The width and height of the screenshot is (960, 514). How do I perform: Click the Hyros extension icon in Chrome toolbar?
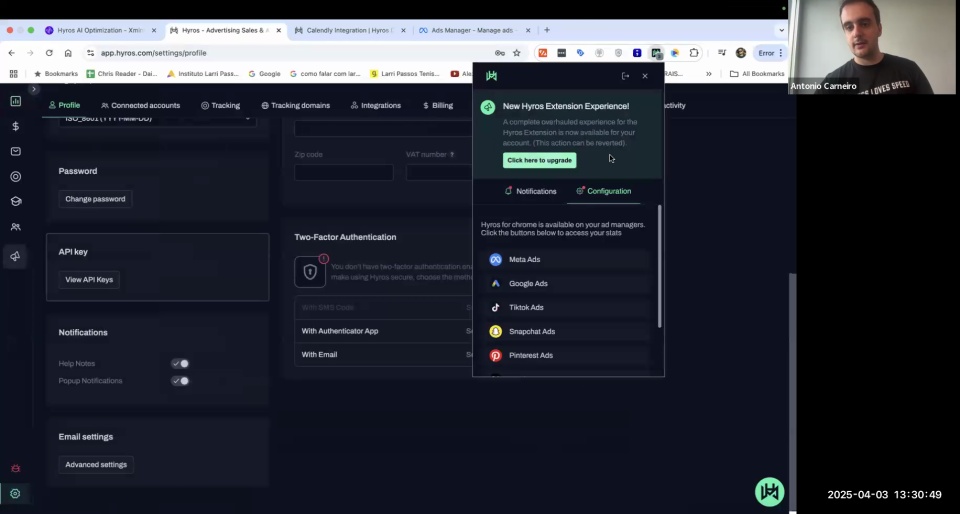click(x=656, y=53)
